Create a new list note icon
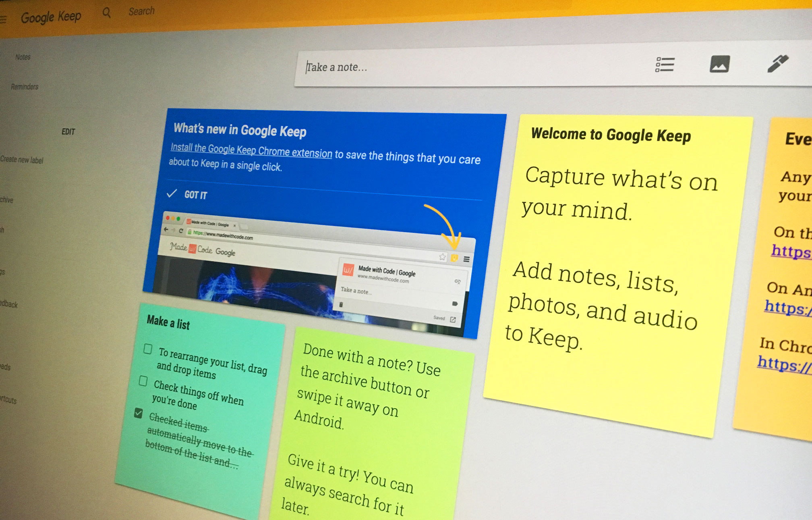812x520 pixels. click(665, 64)
